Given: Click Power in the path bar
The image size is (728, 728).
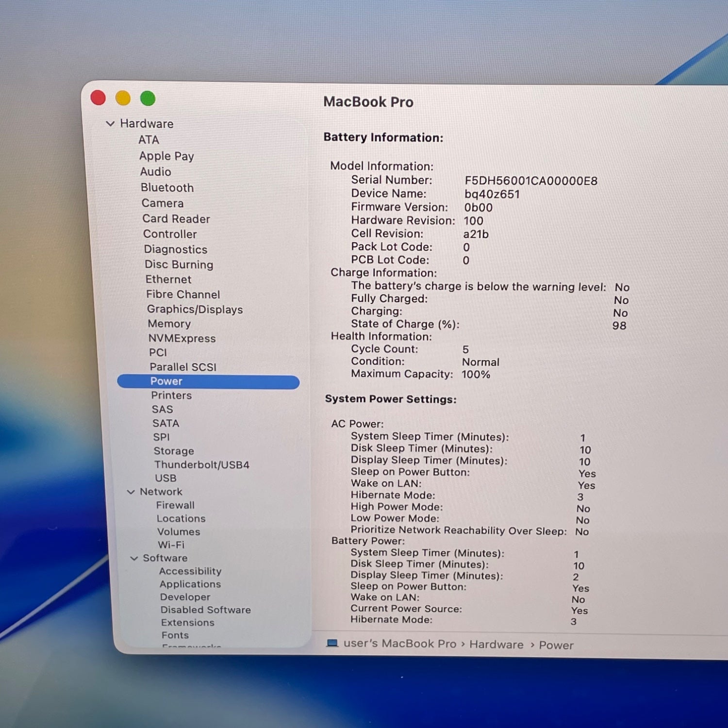Looking at the screenshot, I should [556, 645].
